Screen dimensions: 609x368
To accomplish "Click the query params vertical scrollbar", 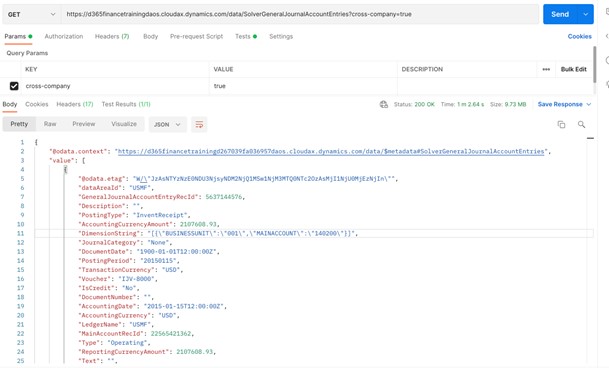I will point(594,64).
